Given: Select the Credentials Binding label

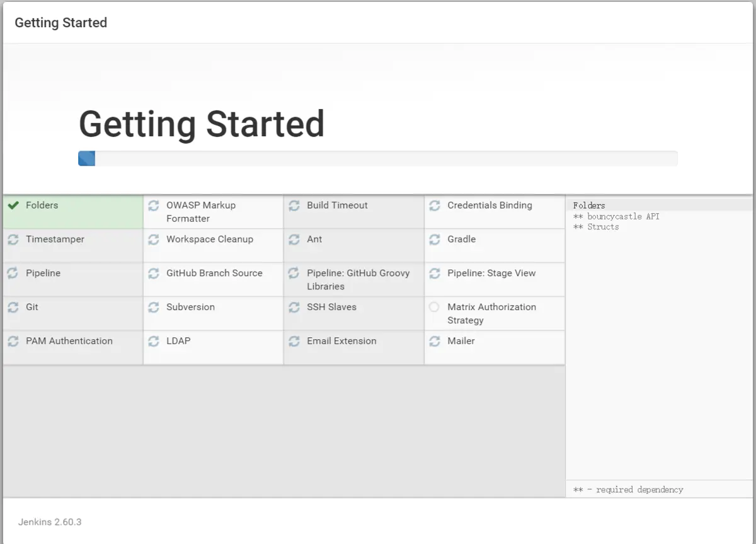Looking at the screenshot, I should (x=490, y=205).
